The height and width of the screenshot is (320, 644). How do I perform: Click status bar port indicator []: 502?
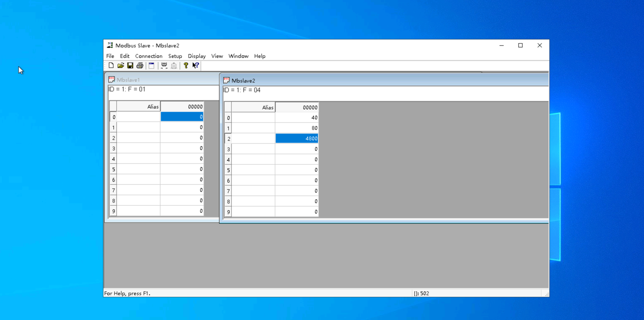pyautogui.click(x=421, y=293)
